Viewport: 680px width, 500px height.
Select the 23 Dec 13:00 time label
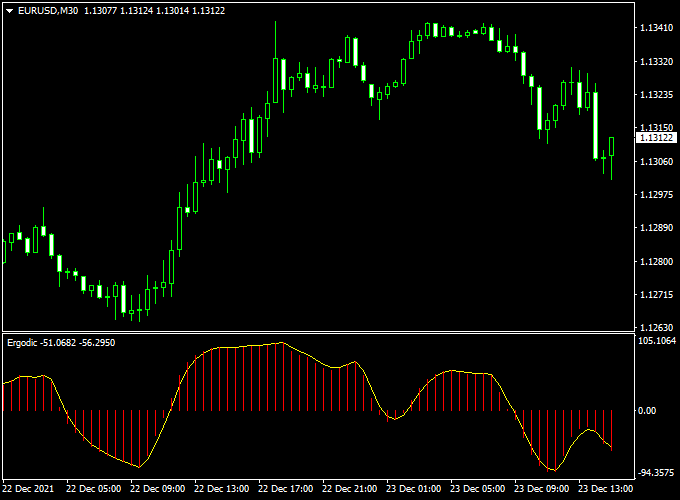(606, 489)
